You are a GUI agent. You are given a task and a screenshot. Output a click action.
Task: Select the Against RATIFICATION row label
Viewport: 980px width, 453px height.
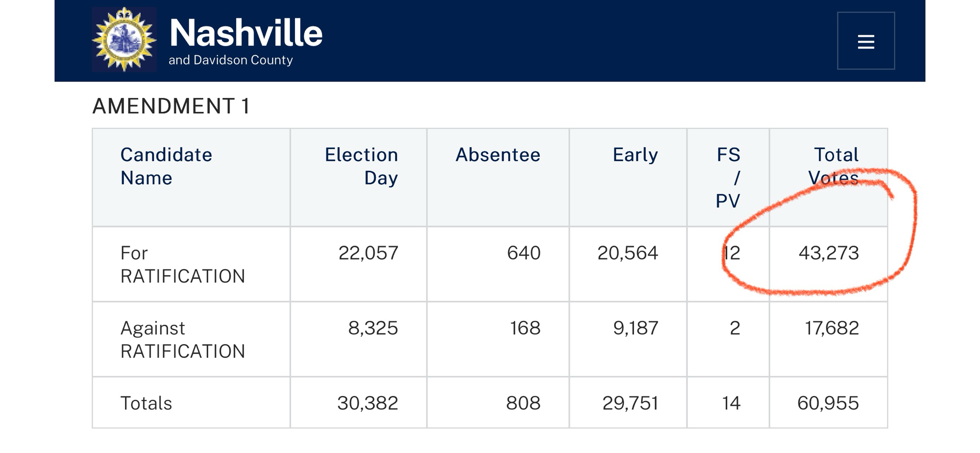182,340
